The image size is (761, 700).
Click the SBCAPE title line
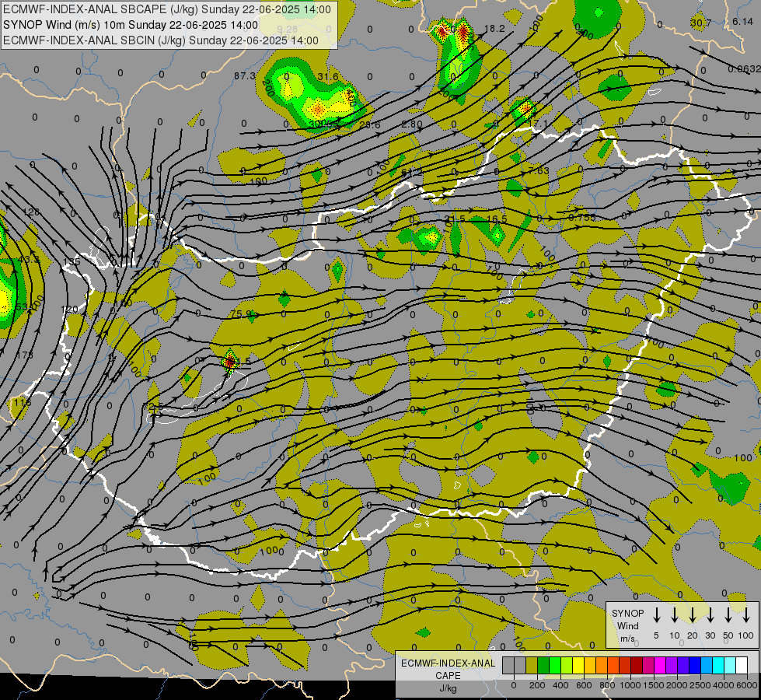click(167, 9)
